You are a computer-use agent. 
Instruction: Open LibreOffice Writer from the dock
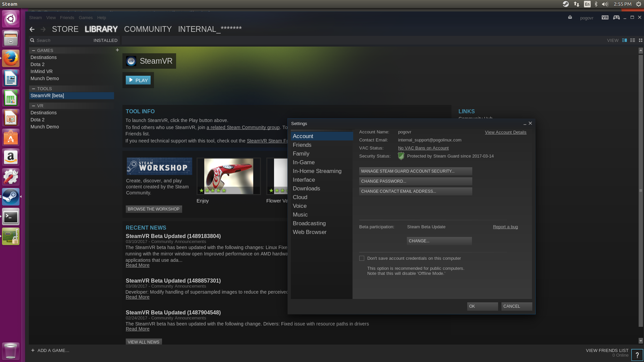pyautogui.click(x=11, y=78)
